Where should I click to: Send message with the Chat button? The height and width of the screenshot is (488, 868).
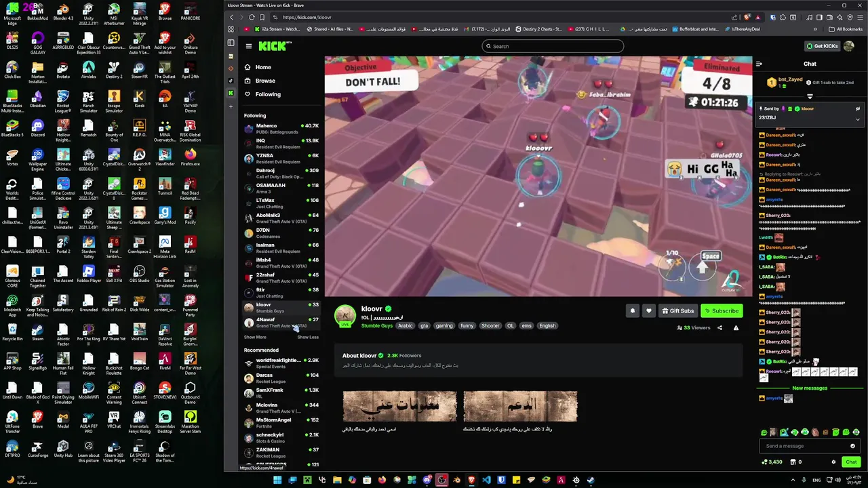[851, 462]
